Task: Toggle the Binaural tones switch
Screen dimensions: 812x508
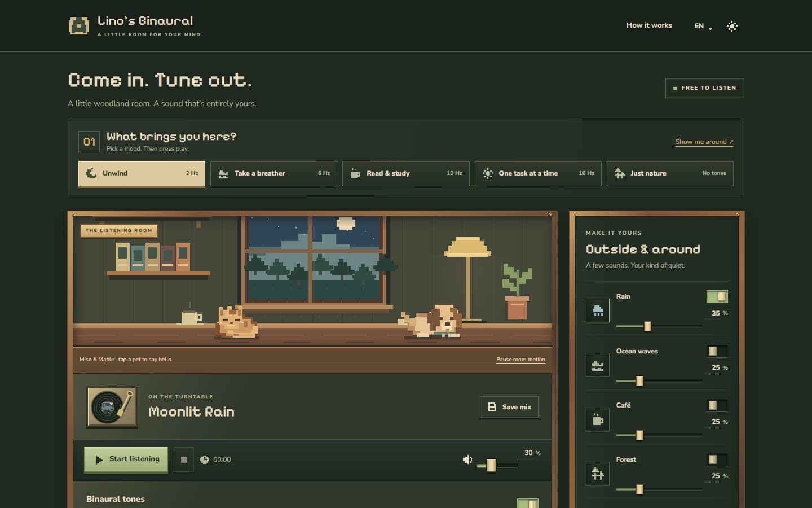Action: tap(528, 503)
